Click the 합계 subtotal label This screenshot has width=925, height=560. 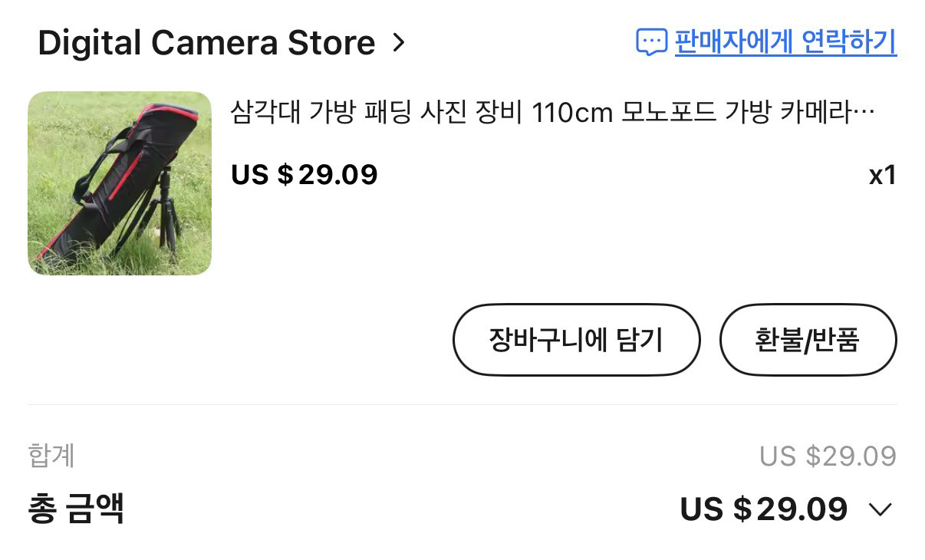click(x=51, y=456)
